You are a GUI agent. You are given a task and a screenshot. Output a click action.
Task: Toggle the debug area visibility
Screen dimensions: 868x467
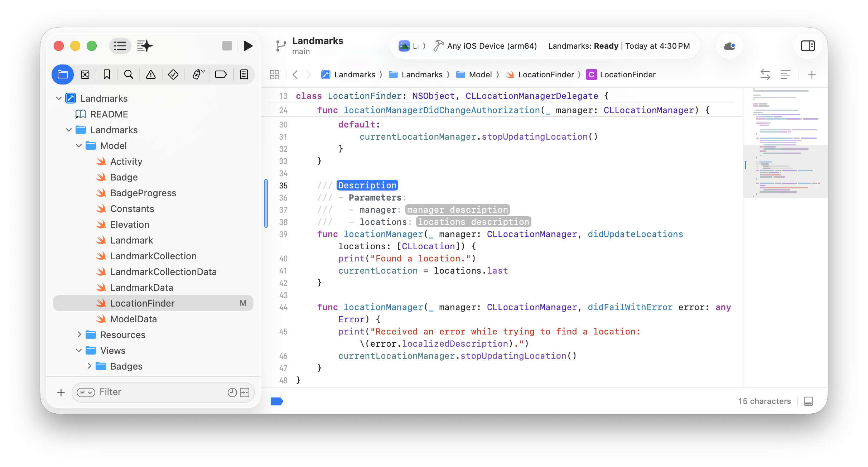pyautogui.click(x=809, y=401)
